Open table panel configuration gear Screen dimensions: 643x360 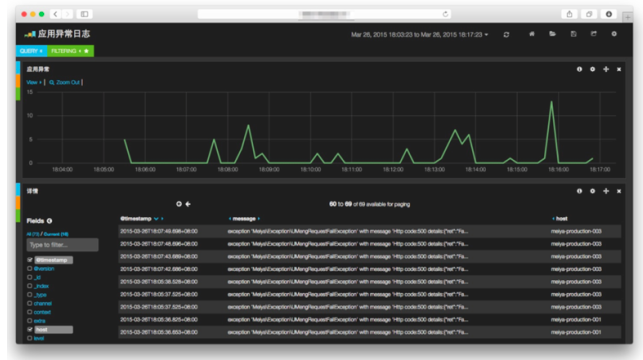click(593, 191)
